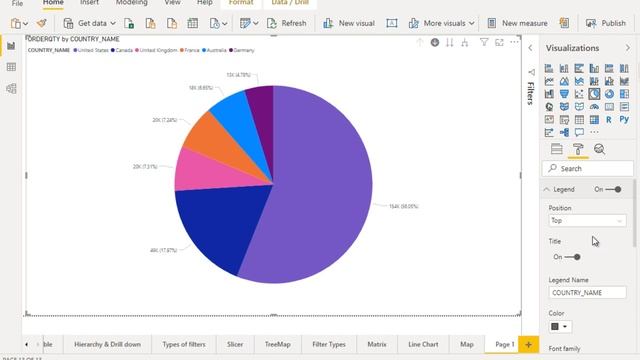Click the filter icon on the visual header
This screenshot has height=360, width=640.
(x=484, y=42)
